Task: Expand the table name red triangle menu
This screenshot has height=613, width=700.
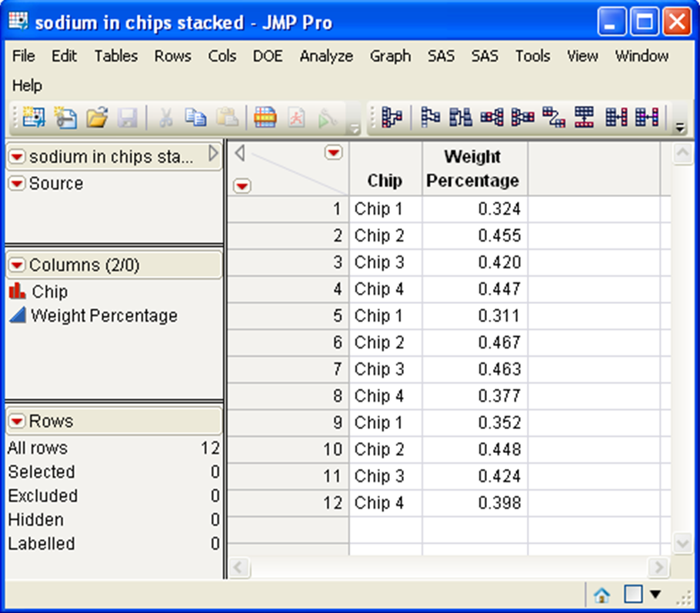Action: 17,157
